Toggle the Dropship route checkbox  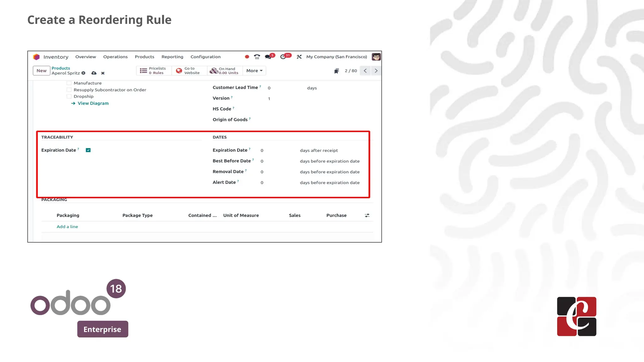(69, 96)
